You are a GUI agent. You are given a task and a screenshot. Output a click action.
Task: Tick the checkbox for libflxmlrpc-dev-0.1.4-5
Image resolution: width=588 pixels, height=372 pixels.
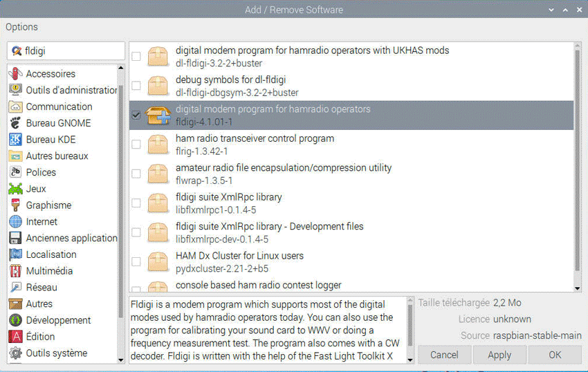click(136, 232)
